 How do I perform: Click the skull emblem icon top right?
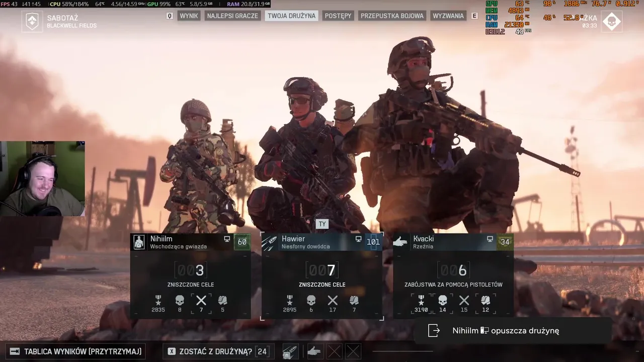tap(612, 21)
